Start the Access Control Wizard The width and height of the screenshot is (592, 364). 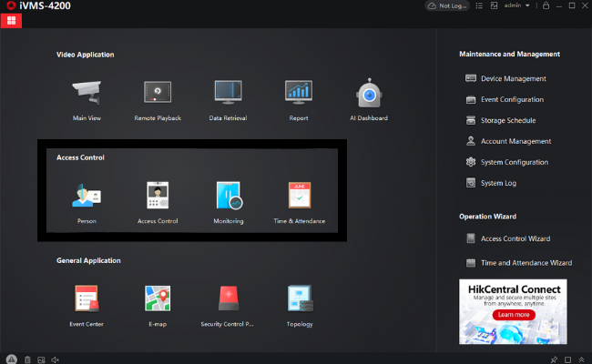[508, 238]
